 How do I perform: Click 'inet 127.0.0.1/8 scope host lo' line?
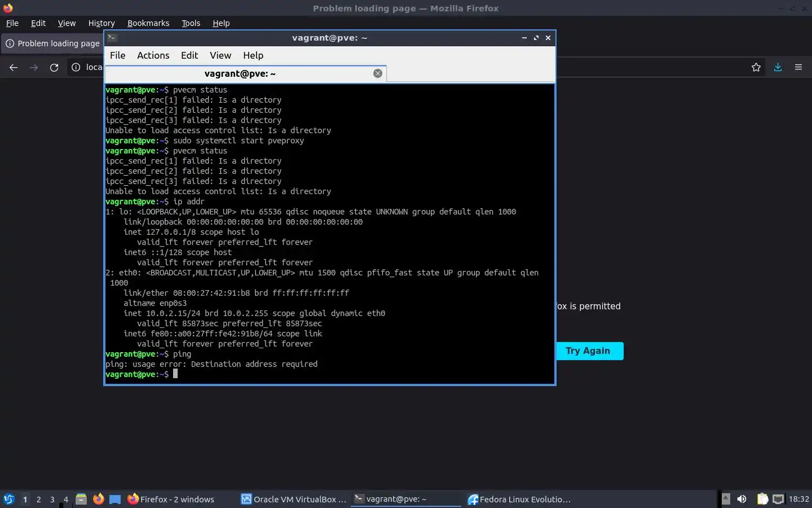pyautogui.click(x=191, y=232)
